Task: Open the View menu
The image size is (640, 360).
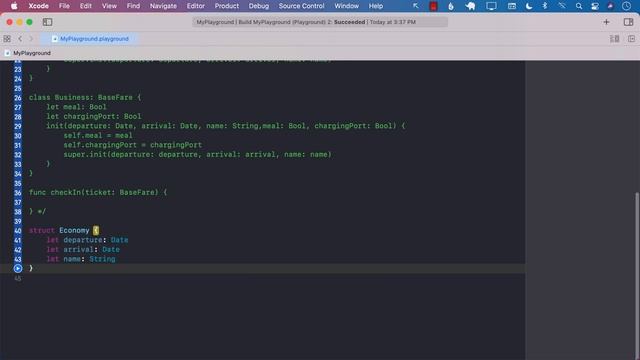Action: click(109, 6)
